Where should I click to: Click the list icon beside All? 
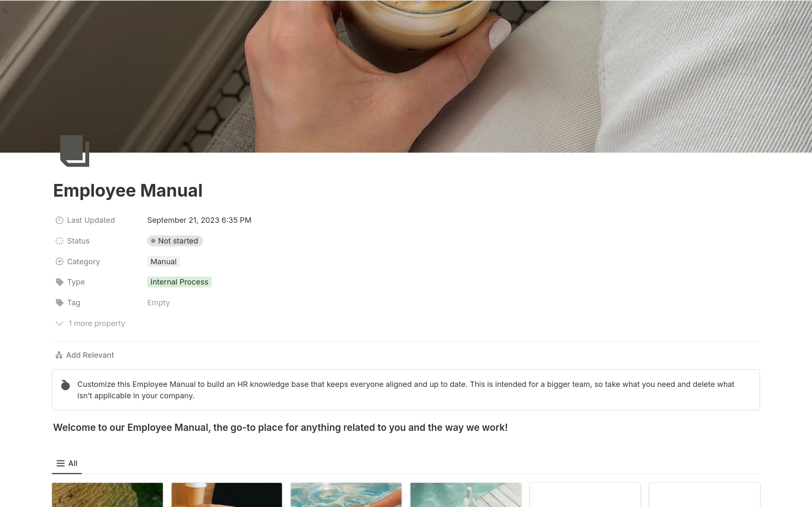[x=61, y=463]
